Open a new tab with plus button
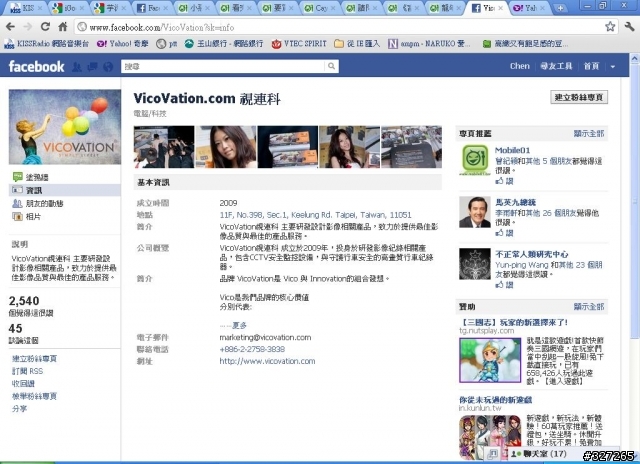640x464 pixels. pyautogui.click(x=560, y=8)
